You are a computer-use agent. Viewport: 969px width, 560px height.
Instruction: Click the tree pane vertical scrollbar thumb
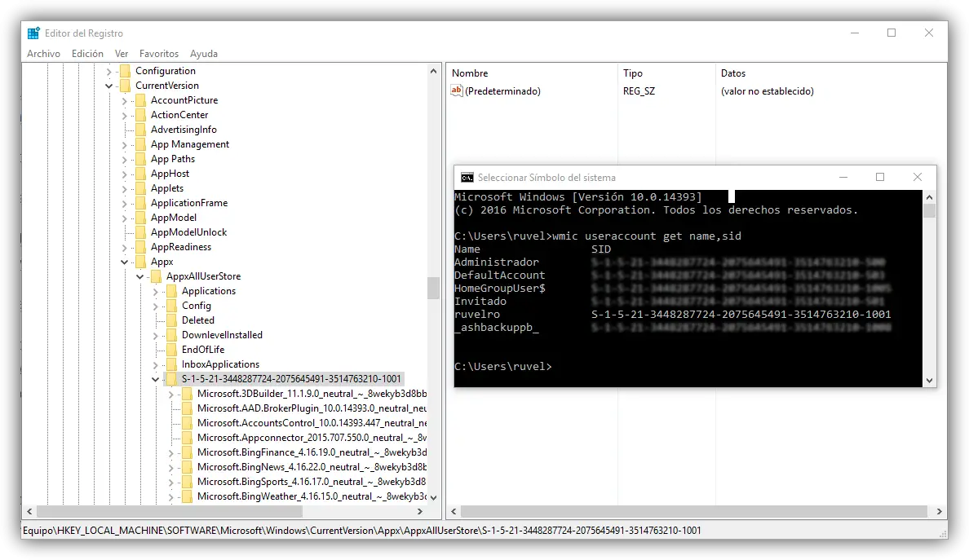(x=433, y=288)
